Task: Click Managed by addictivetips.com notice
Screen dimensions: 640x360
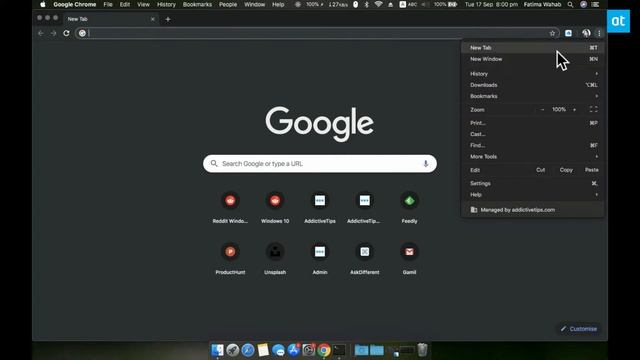Action: pyautogui.click(x=533, y=210)
